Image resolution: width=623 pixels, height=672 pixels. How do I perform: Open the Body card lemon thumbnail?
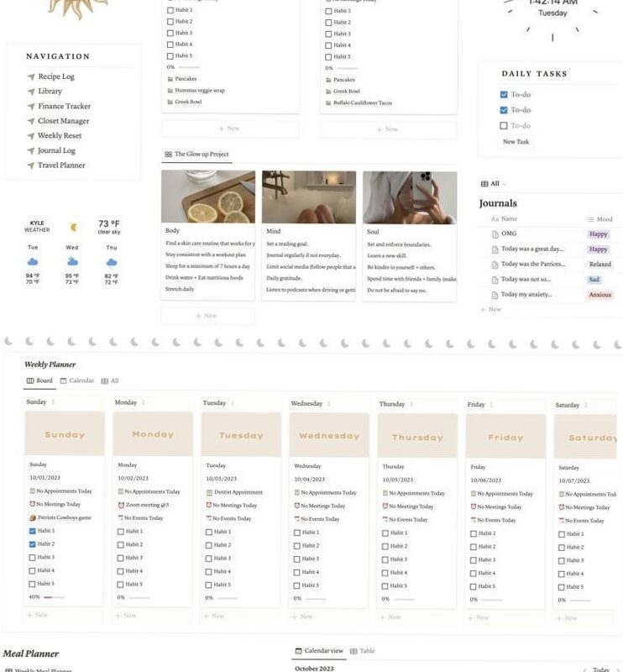point(208,197)
